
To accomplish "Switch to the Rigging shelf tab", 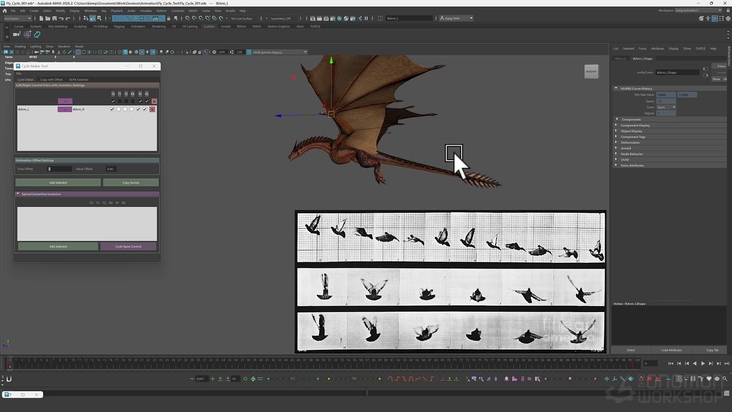I will pyautogui.click(x=120, y=27).
